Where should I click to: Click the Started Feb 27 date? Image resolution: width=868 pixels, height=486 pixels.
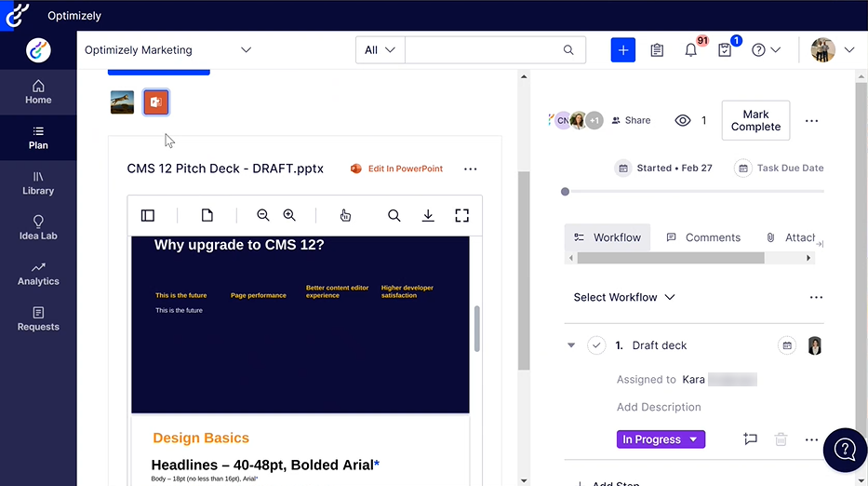pyautogui.click(x=663, y=168)
